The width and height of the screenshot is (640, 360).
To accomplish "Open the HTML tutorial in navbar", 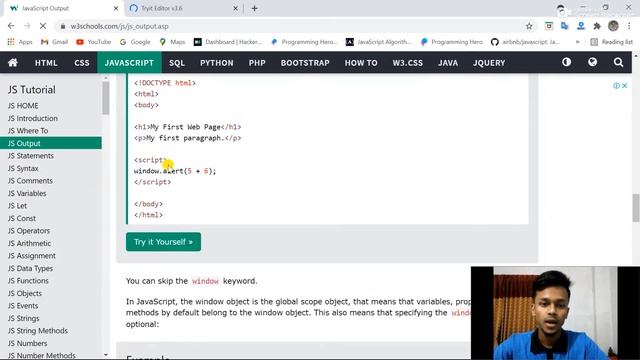I will [x=46, y=63].
